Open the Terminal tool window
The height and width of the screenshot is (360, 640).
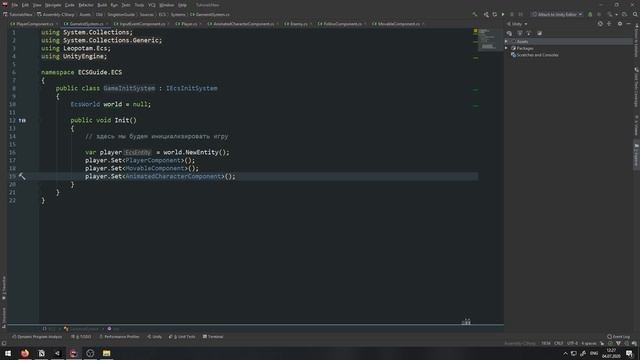coord(213,337)
